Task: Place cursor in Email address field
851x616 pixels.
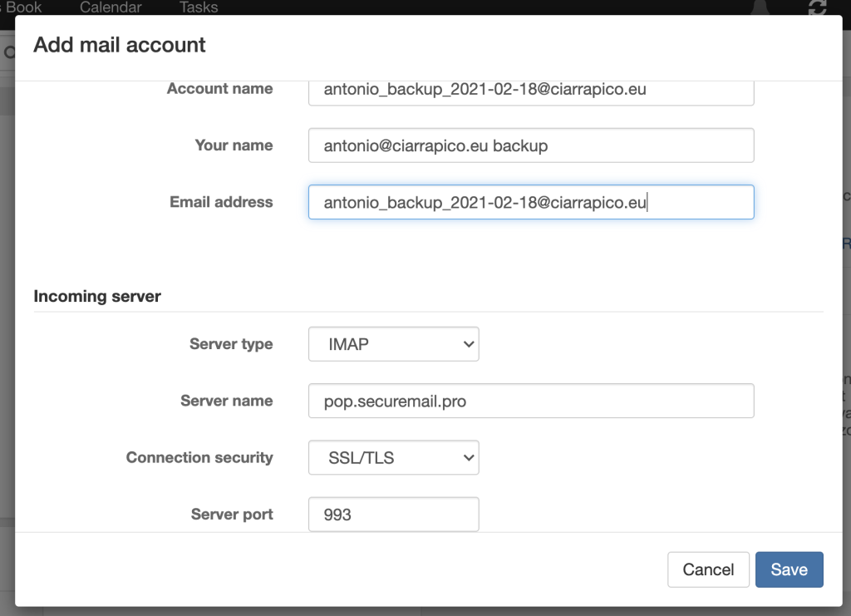Action: click(x=530, y=202)
